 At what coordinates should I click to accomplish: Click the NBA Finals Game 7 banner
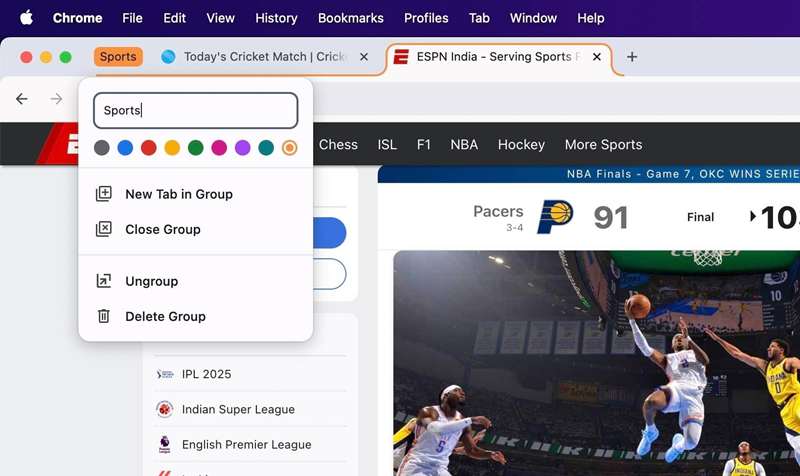point(589,174)
